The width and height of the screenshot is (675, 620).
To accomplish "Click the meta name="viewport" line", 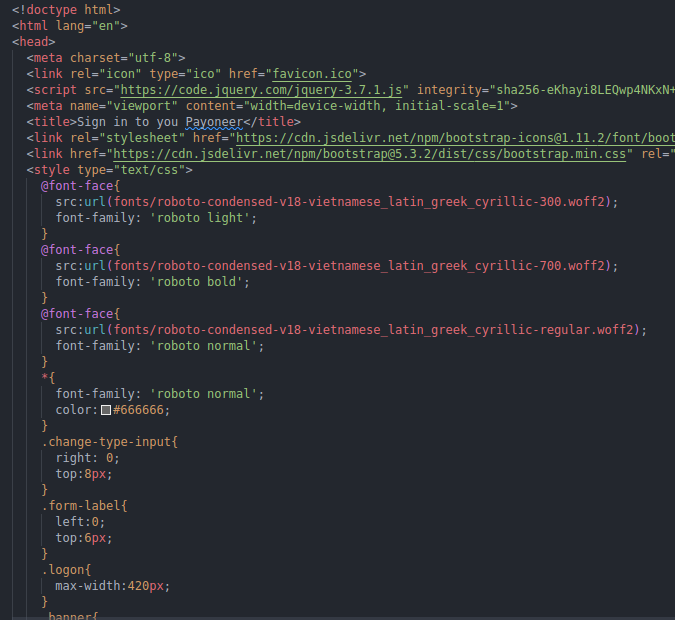I will (272, 106).
